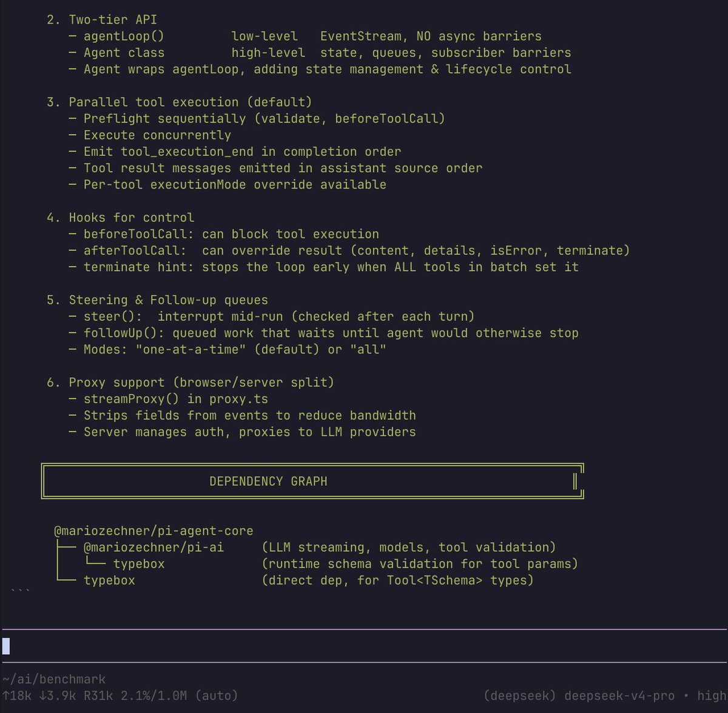Click 'streamProxy() in proxy.ts' line

point(168,399)
